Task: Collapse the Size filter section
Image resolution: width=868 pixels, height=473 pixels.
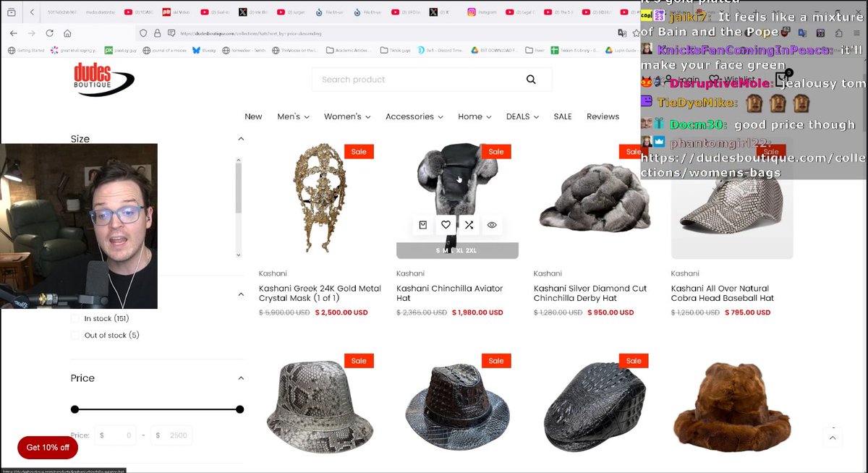Action: (241, 139)
